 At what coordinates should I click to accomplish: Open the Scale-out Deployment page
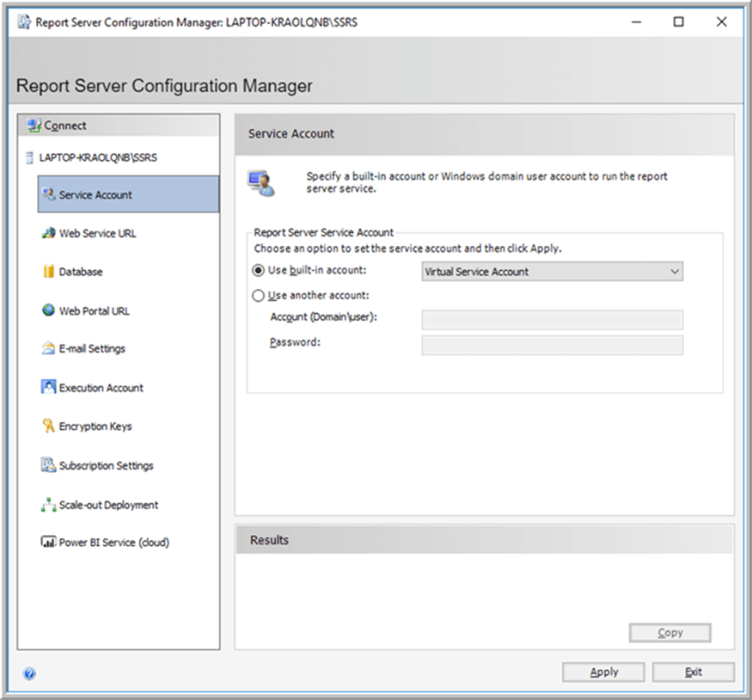[x=109, y=505]
